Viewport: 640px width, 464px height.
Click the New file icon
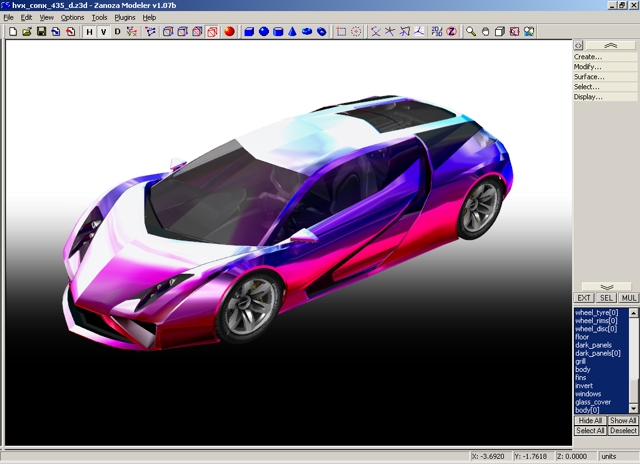[x=12, y=32]
